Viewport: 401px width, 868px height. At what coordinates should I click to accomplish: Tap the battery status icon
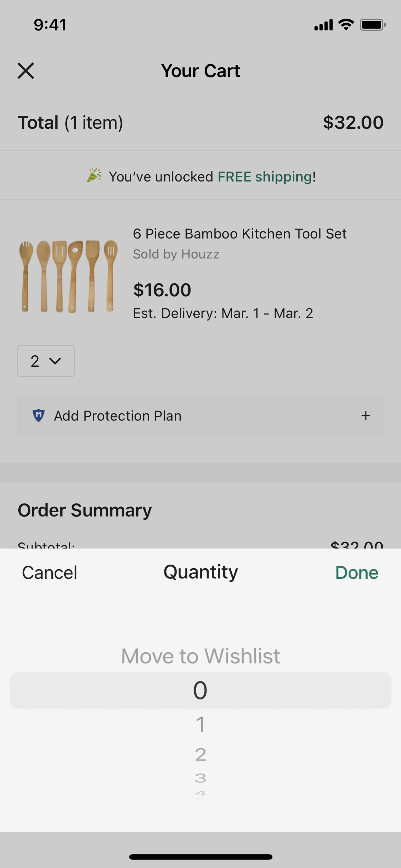tap(372, 25)
